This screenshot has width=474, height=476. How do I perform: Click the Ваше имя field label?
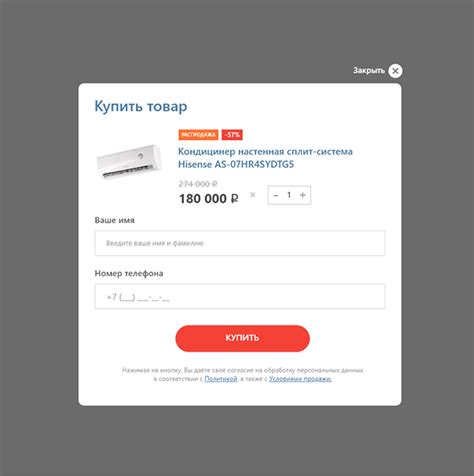(x=114, y=220)
